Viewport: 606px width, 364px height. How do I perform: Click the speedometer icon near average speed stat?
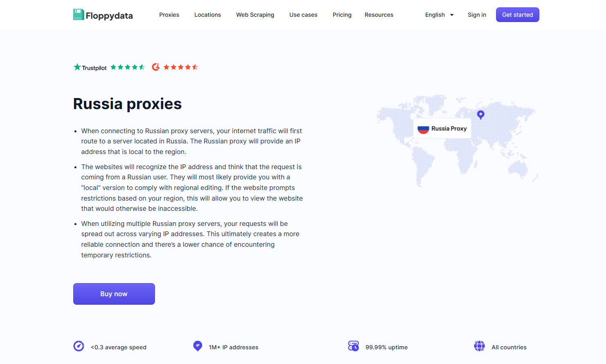(x=79, y=346)
